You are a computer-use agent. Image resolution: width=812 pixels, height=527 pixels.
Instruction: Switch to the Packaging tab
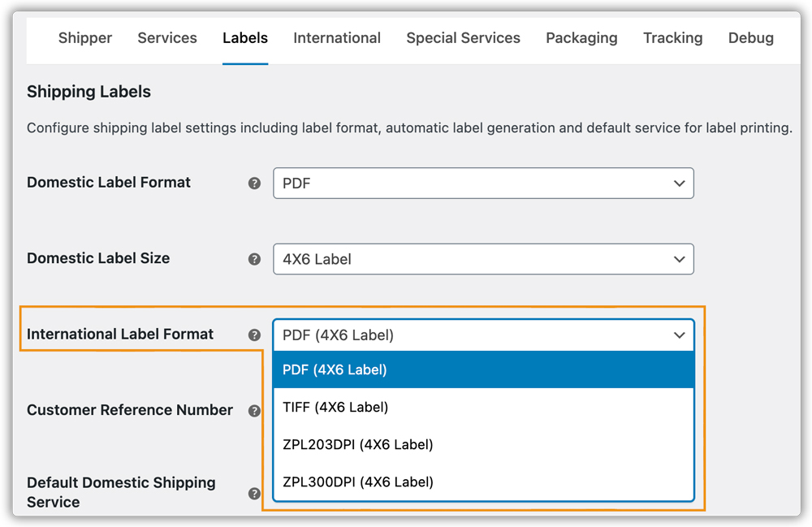(581, 38)
